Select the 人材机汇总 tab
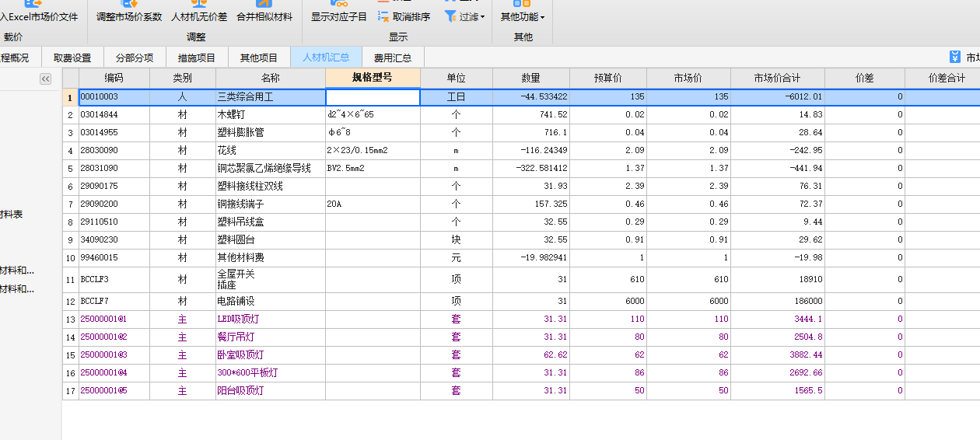Screen dimensions: 980x440 point(326,58)
